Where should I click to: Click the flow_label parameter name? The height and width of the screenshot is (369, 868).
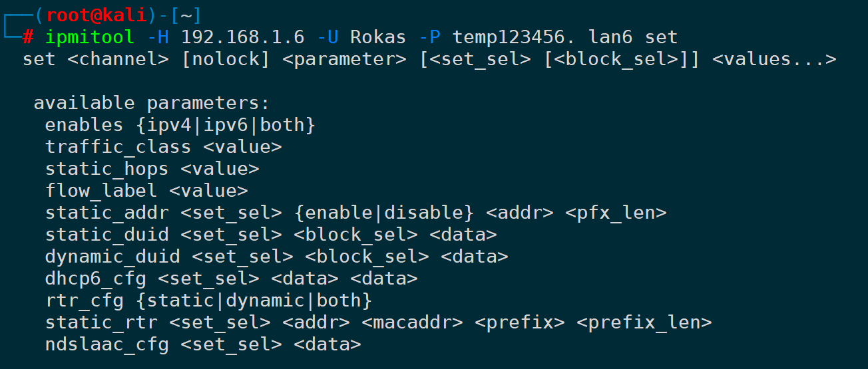pyautogui.click(x=101, y=191)
